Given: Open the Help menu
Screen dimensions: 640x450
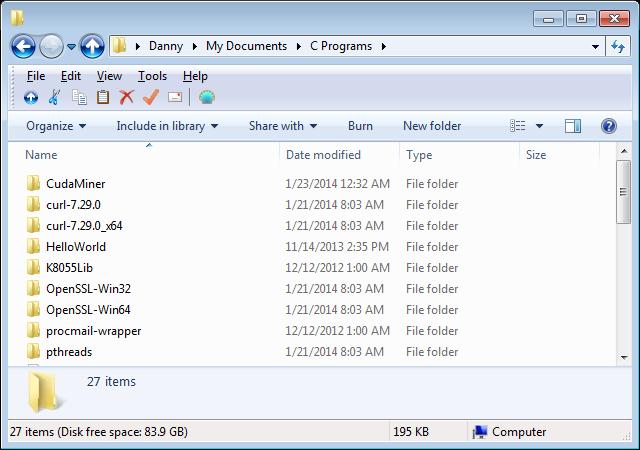Looking at the screenshot, I should click(x=195, y=76).
